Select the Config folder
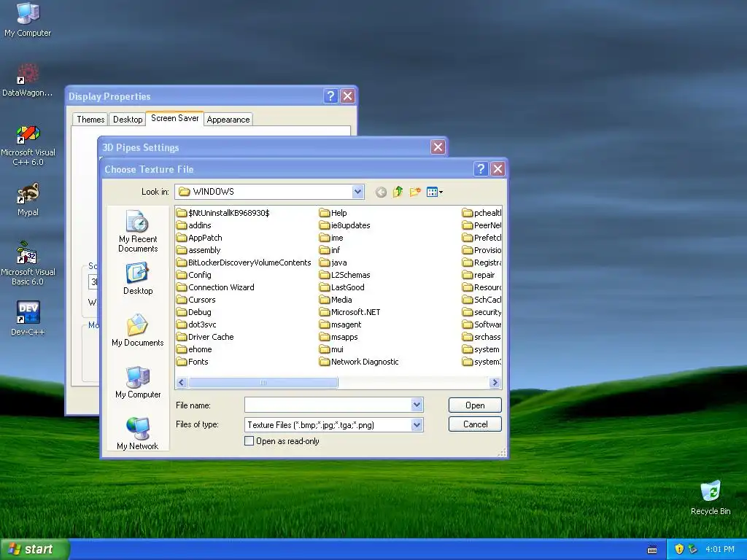This screenshot has height=560, width=747. coord(194,275)
